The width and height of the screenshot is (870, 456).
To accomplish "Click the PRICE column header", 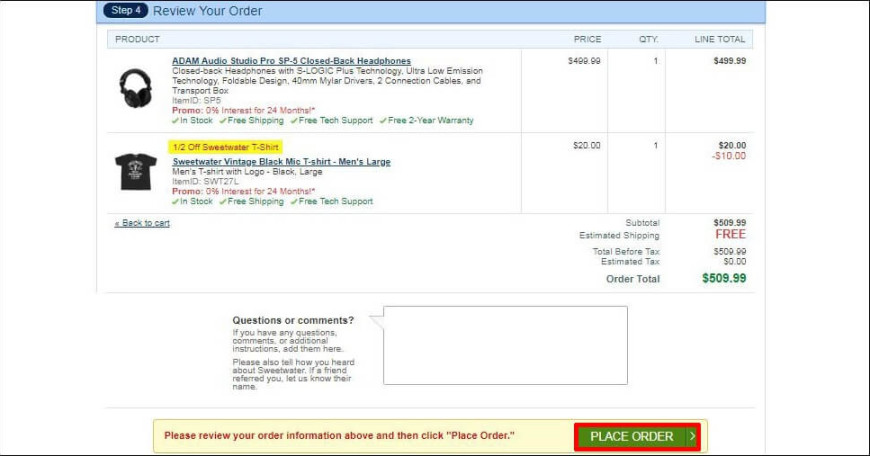I will tap(588, 39).
